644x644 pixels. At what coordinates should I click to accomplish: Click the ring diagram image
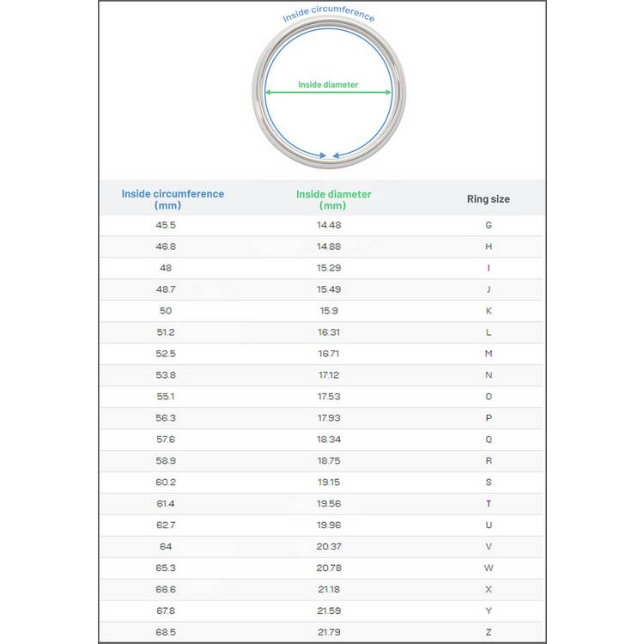click(329, 93)
